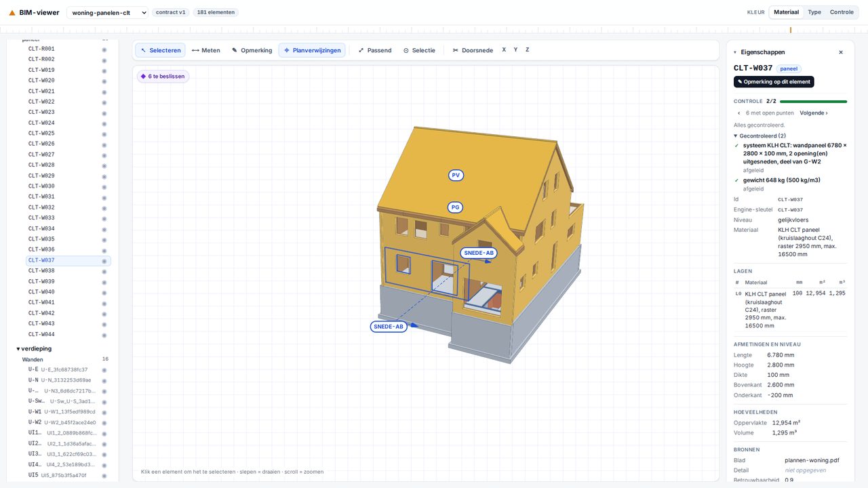
Task: Select the X section axis
Action: point(504,50)
